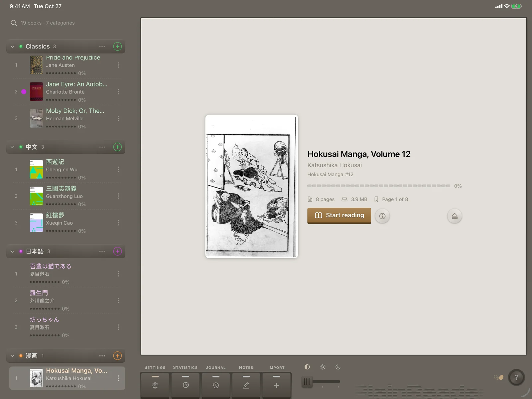Click Start reading button
Image resolution: width=532 pixels, height=399 pixels.
339,216
